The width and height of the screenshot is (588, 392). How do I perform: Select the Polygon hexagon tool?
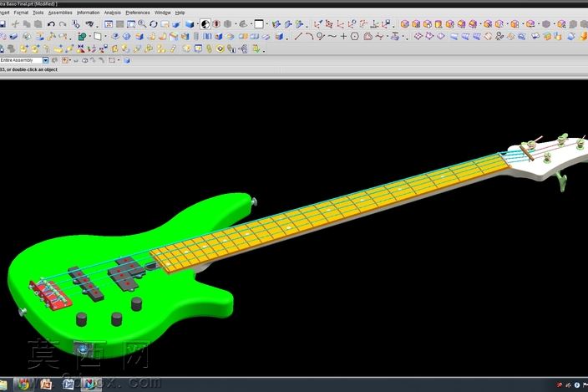pyautogui.click(x=355, y=37)
